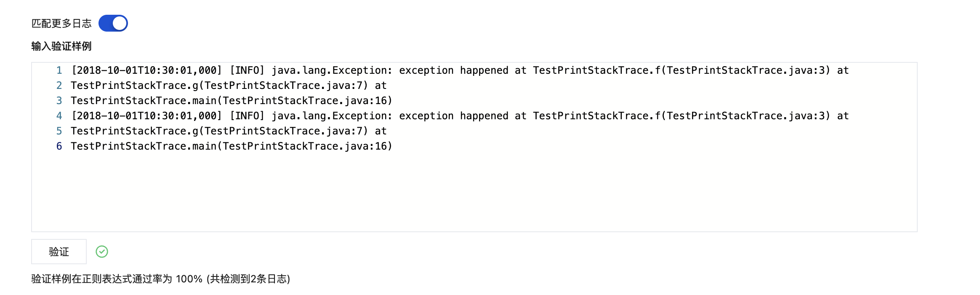The image size is (980, 295).
Task: Click line number 1 in the editor gutter
Action: (x=59, y=70)
